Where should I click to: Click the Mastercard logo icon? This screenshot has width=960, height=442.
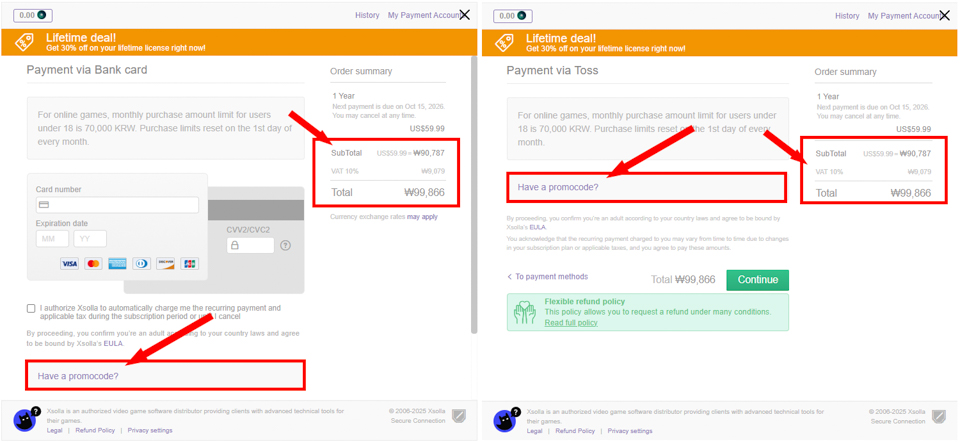pyautogui.click(x=93, y=264)
